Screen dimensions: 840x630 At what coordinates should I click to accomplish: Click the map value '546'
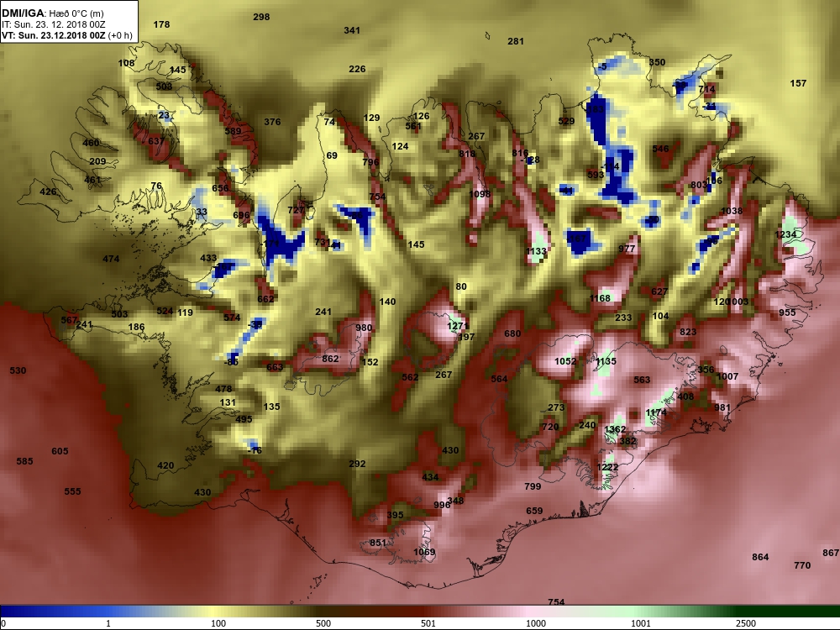point(660,149)
